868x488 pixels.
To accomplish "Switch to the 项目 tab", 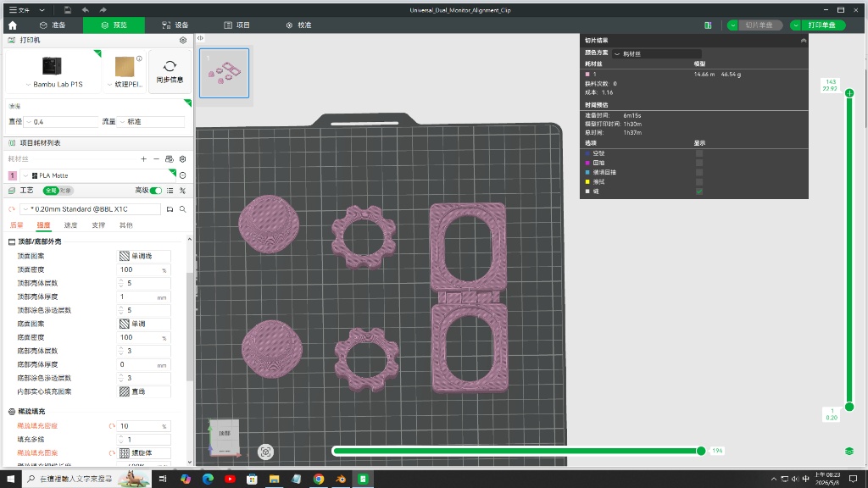I will (237, 25).
